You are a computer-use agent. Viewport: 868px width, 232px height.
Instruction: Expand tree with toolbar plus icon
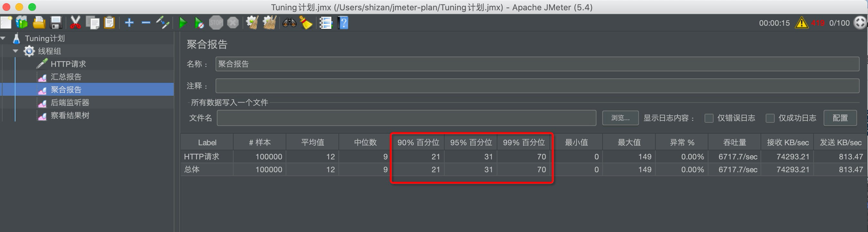click(129, 23)
